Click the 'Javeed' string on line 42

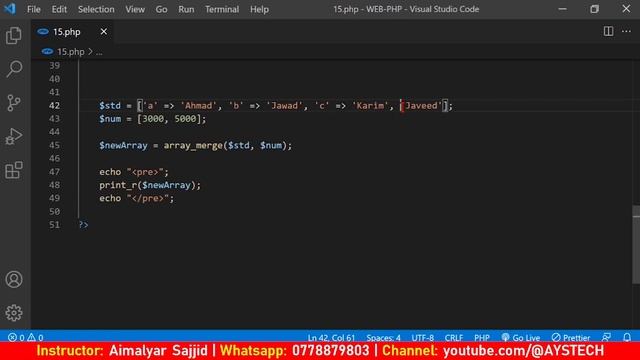(x=422, y=105)
